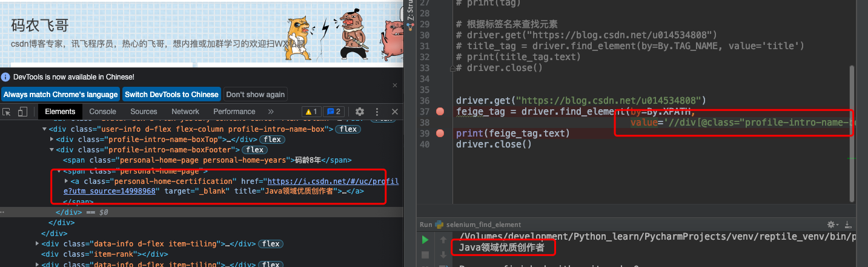The height and width of the screenshot is (267, 868).
Task: Click the csdn博客专家 blog description text
Action: 158,44
